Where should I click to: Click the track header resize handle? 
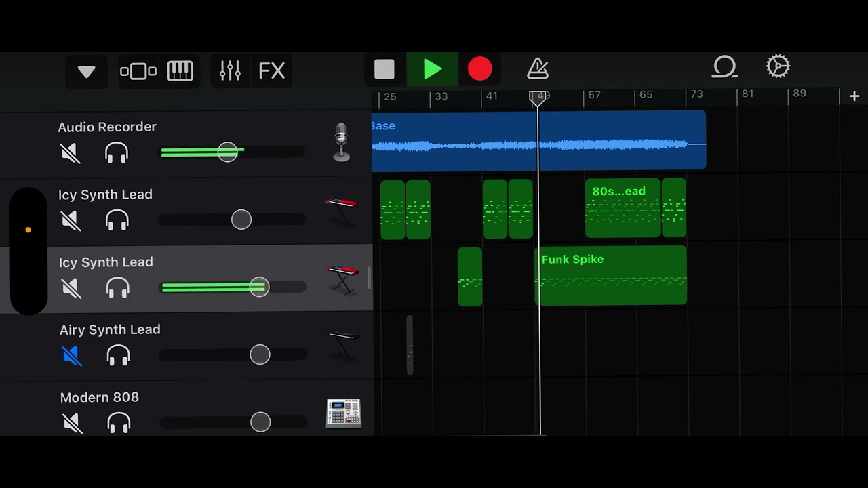click(x=370, y=278)
